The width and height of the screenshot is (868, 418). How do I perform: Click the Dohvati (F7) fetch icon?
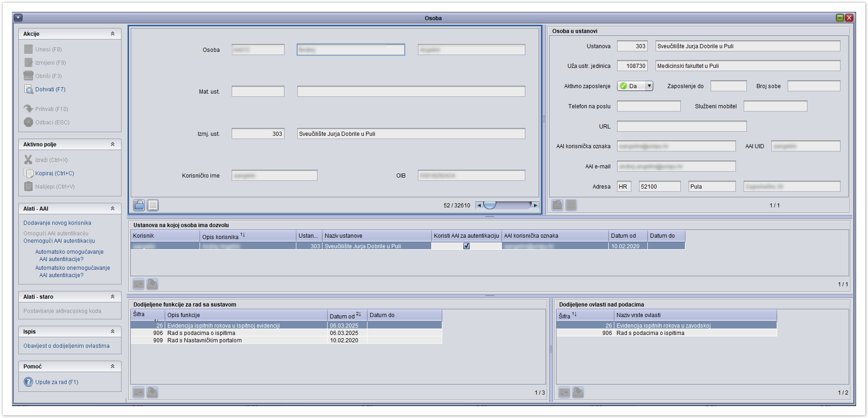click(x=28, y=89)
